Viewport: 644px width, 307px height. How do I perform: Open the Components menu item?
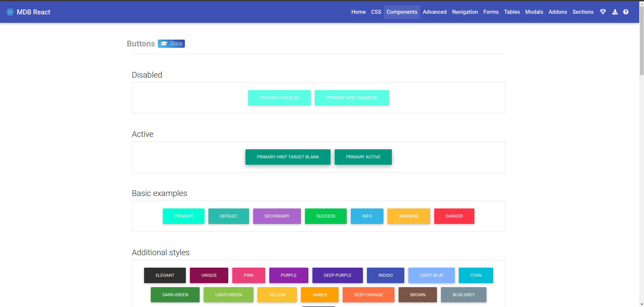[x=402, y=12]
